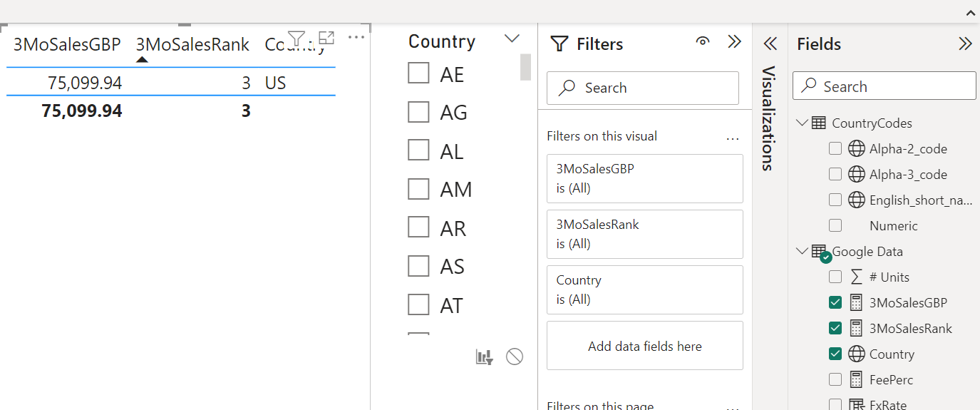Collapse the CountryCodes table
The width and height of the screenshot is (980, 410).
click(x=803, y=123)
